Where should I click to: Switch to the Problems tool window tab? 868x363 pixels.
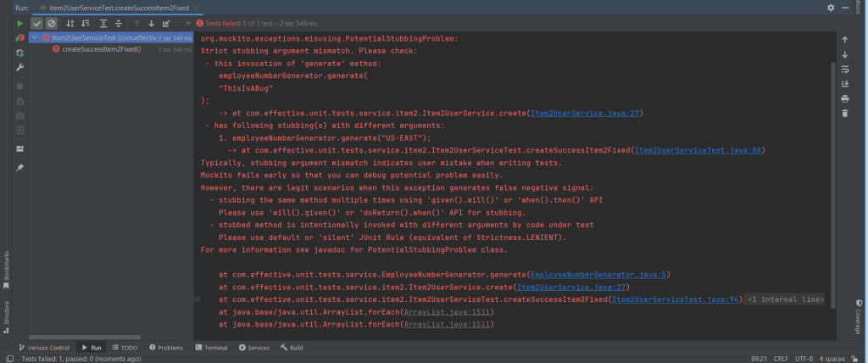click(x=165, y=348)
